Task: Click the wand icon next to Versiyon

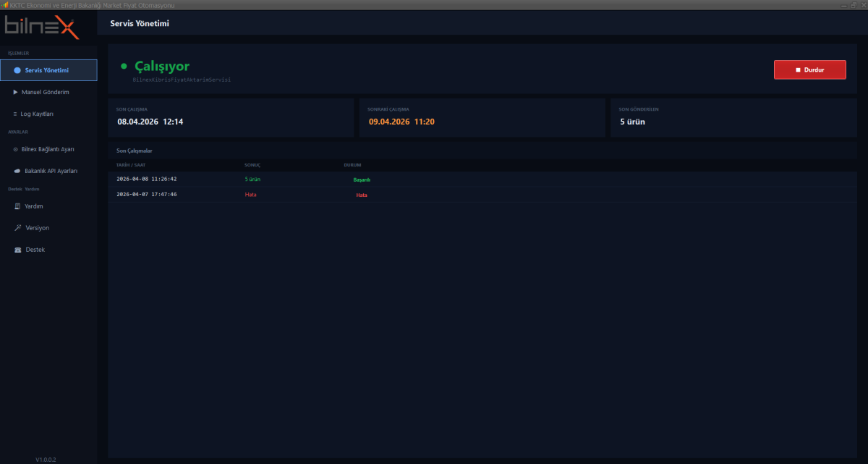Action: [x=17, y=227]
